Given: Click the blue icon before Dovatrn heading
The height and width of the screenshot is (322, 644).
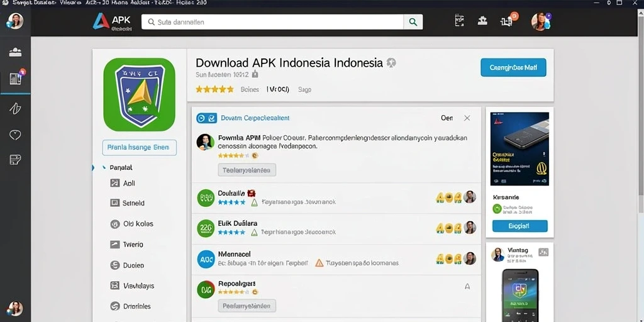Looking at the screenshot, I should (206, 118).
